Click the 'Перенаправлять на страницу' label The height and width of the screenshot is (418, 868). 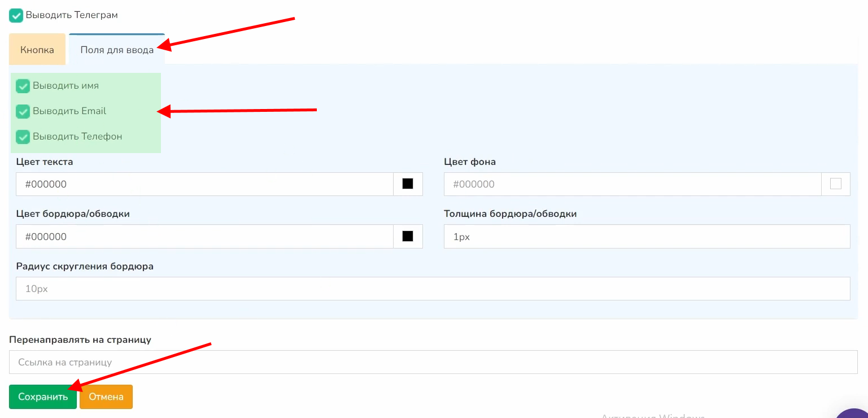(x=80, y=339)
